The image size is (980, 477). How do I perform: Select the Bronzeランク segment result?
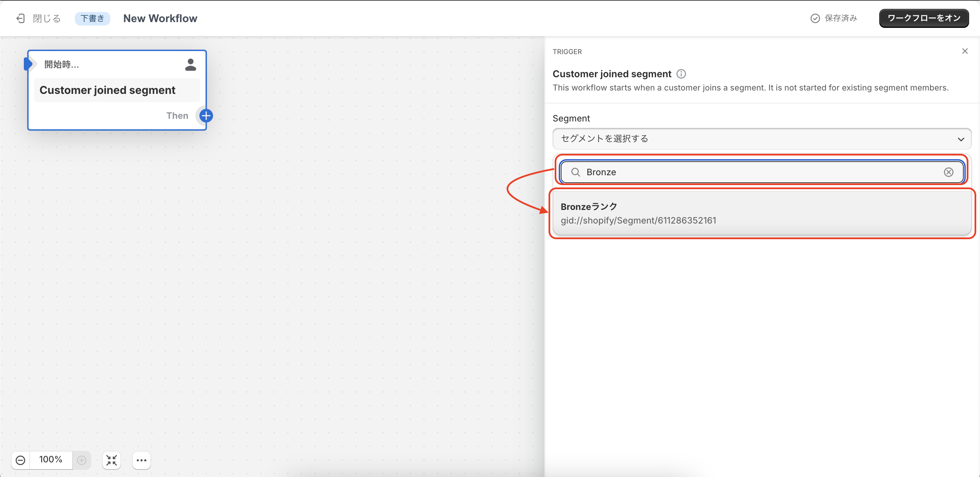[761, 213]
